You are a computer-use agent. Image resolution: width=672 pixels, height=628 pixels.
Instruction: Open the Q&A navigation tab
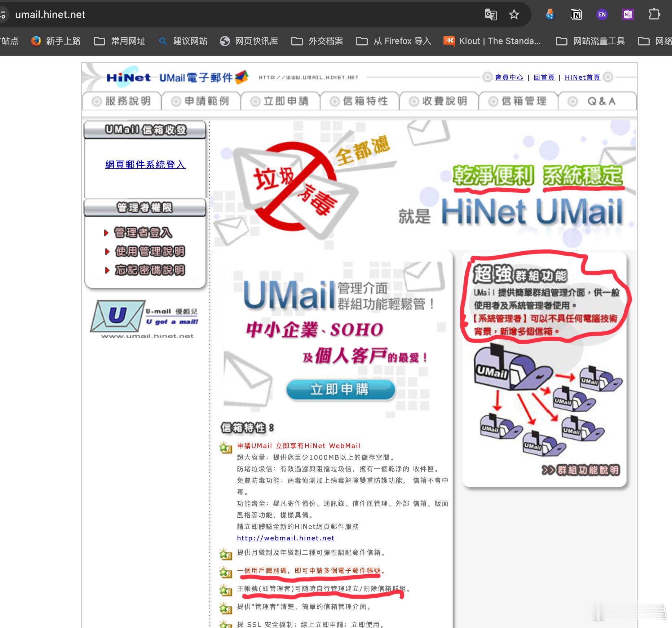(x=597, y=101)
